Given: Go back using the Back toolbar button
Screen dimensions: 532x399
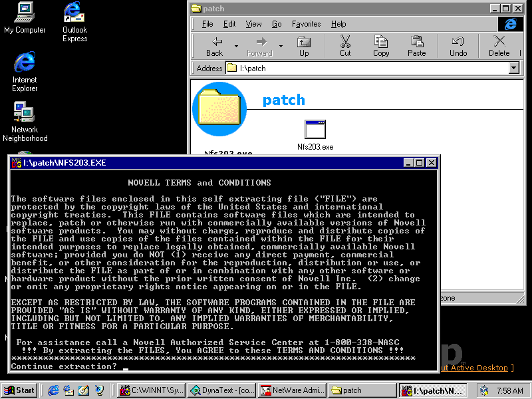Looking at the screenshot, I should click(x=214, y=46).
